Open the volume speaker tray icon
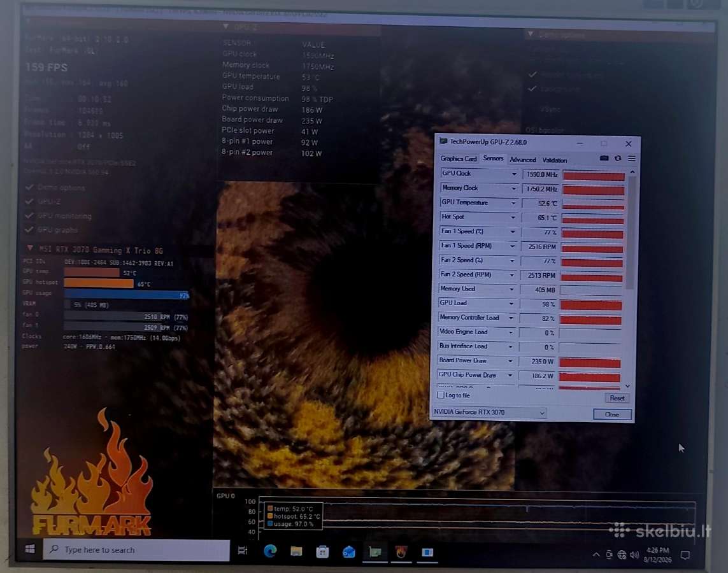728x573 pixels. [x=634, y=555]
